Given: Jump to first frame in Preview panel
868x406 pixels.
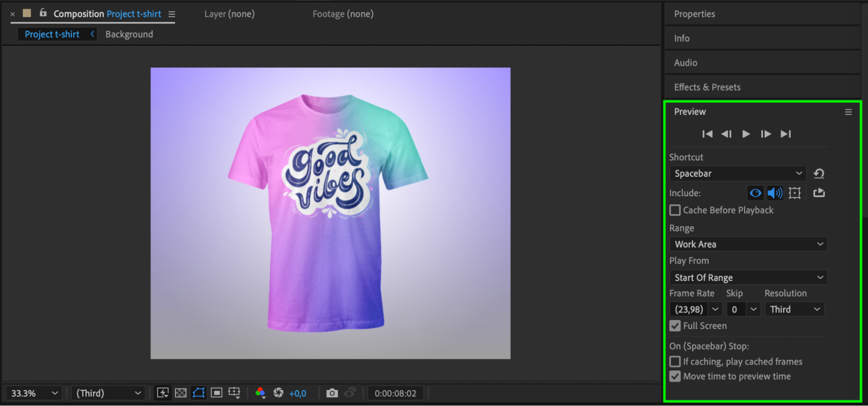Looking at the screenshot, I should pos(707,134).
